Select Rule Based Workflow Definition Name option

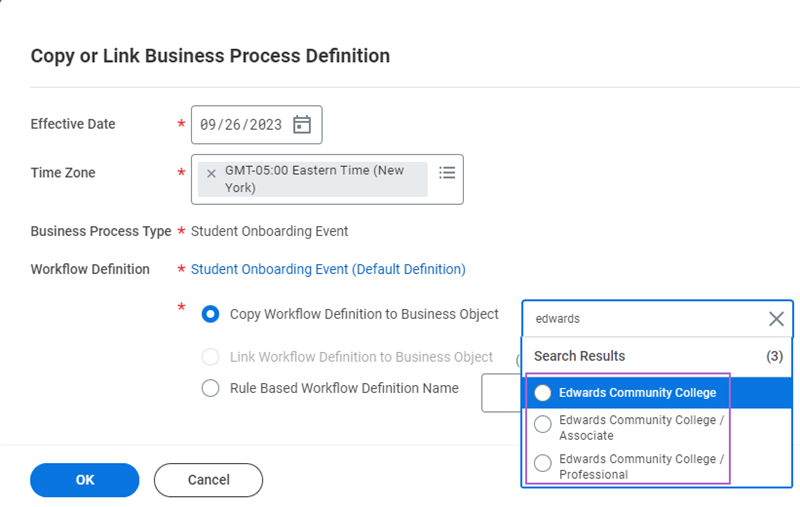coord(210,388)
